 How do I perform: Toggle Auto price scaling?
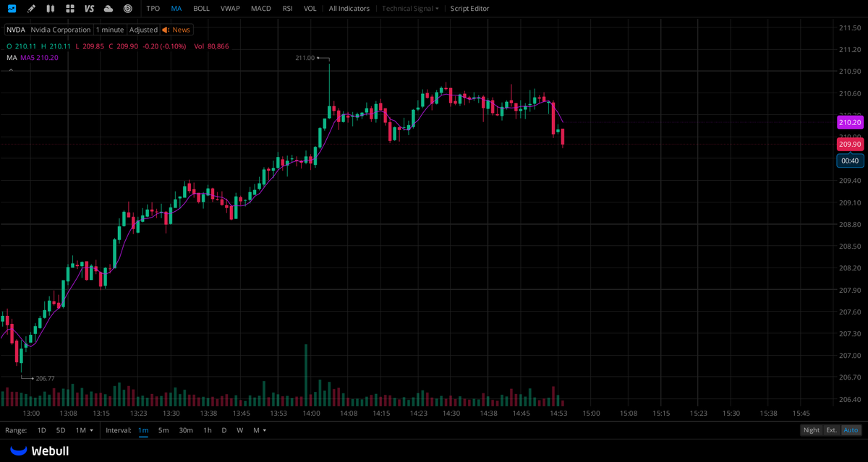coord(851,430)
